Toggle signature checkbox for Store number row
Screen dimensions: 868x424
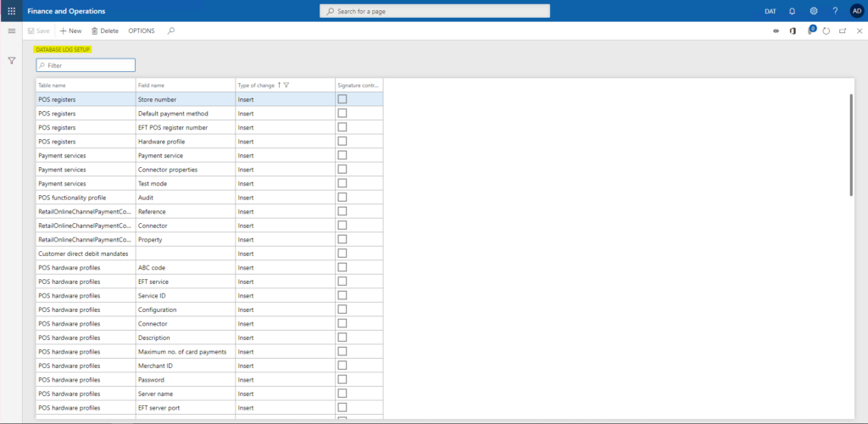(342, 99)
